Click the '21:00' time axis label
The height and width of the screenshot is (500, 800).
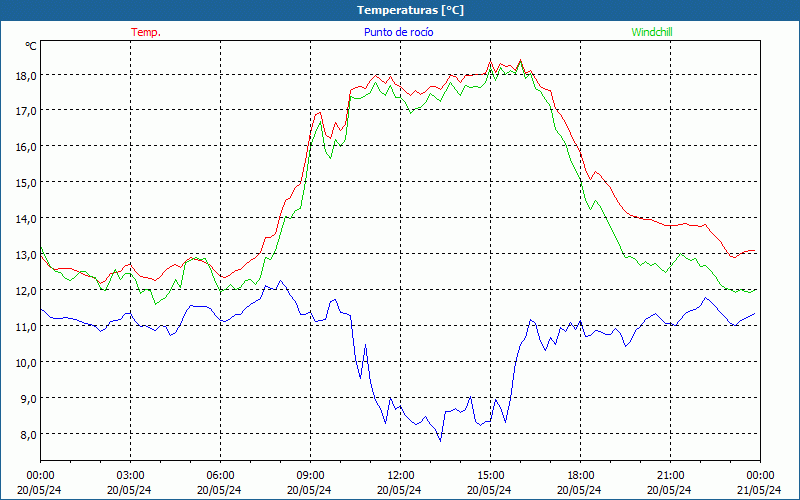tap(670, 476)
